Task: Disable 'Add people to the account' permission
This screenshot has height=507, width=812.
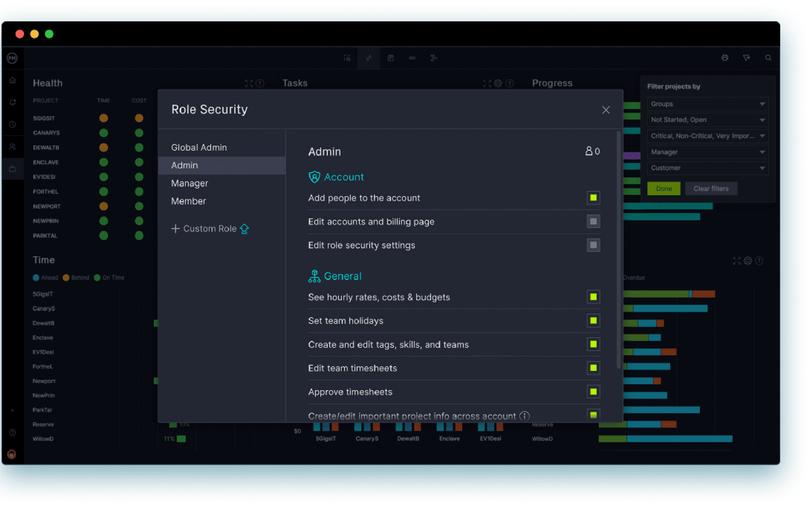Action: 593,198
